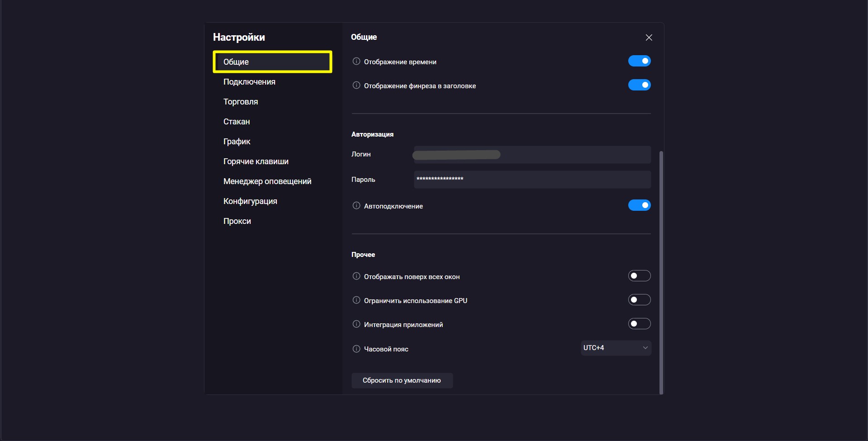The image size is (868, 441).
Task: Click into the Пароль input field
Action: [532, 180]
